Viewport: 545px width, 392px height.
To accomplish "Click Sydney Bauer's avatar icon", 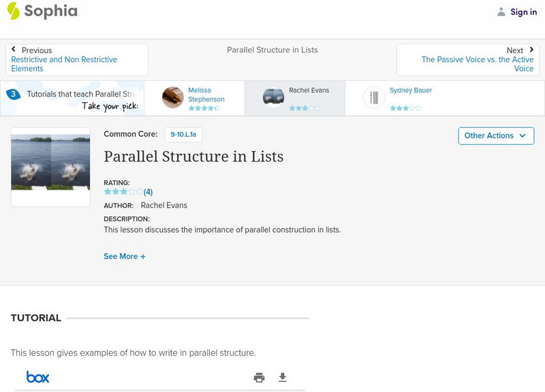I will pos(374,98).
